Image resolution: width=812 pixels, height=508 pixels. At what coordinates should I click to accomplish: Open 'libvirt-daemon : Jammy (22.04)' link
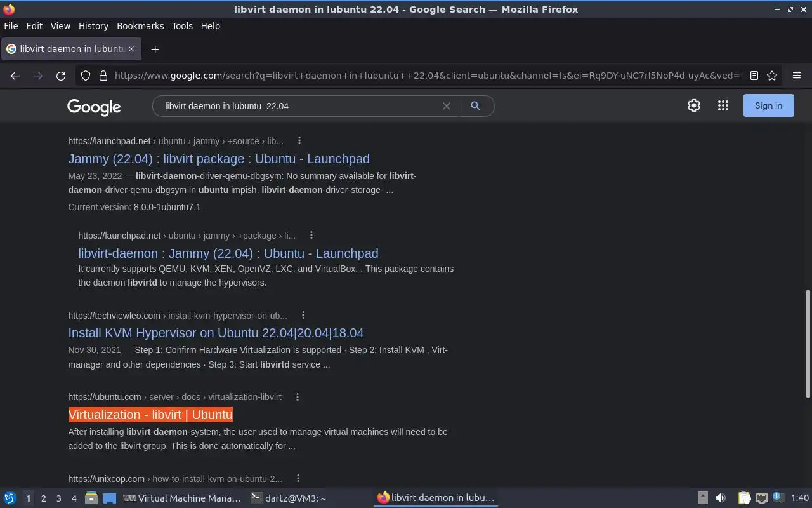(228, 253)
